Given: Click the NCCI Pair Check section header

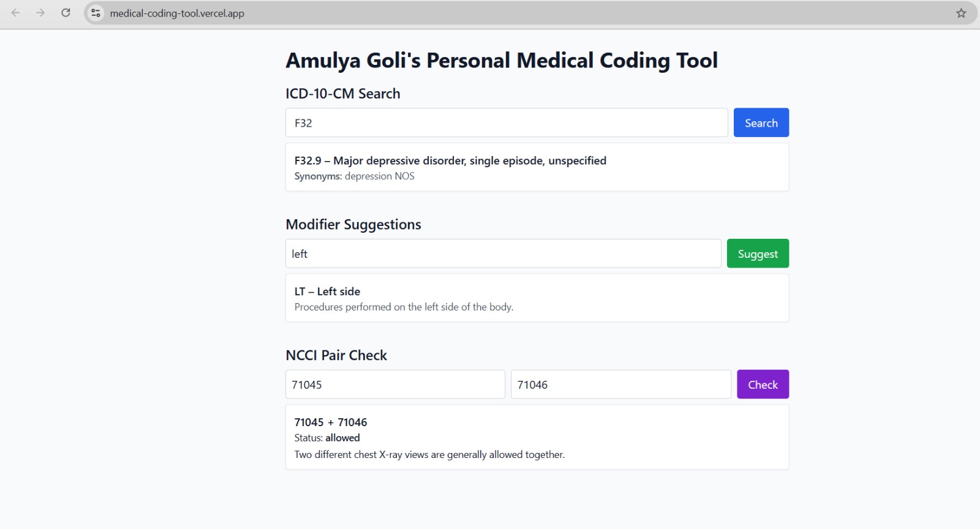Looking at the screenshot, I should 336,355.
